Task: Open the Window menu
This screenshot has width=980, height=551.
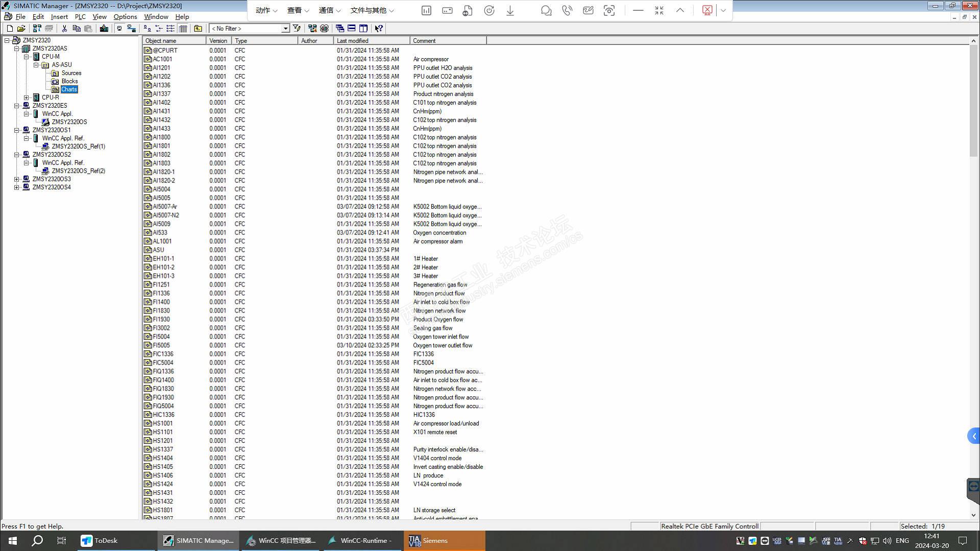Action: pos(156,17)
